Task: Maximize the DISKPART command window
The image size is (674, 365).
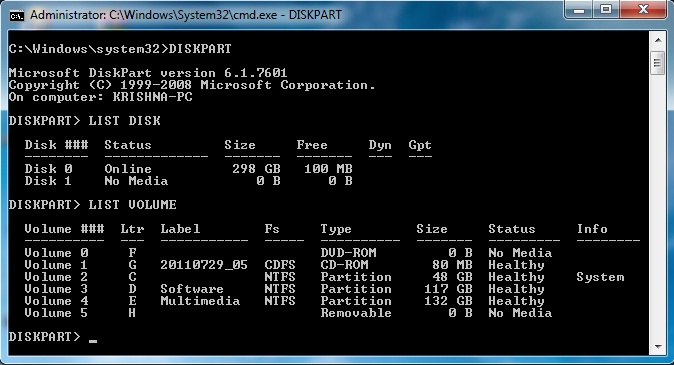Action: pos(606,9)
